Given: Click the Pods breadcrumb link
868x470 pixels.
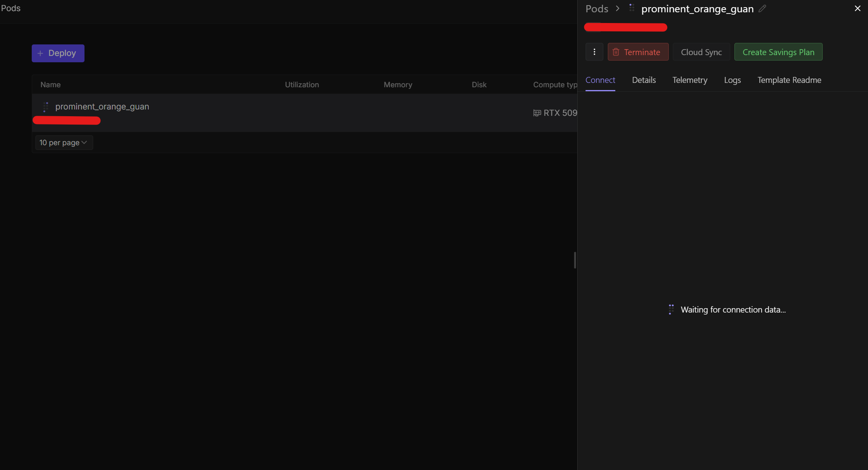Looking at the screenshot, I should tap(597, 9).
